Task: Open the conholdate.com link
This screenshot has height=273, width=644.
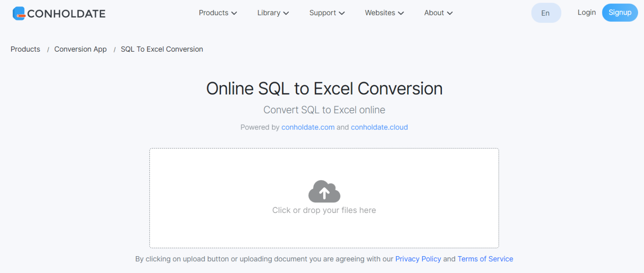Action: [308, 127]
